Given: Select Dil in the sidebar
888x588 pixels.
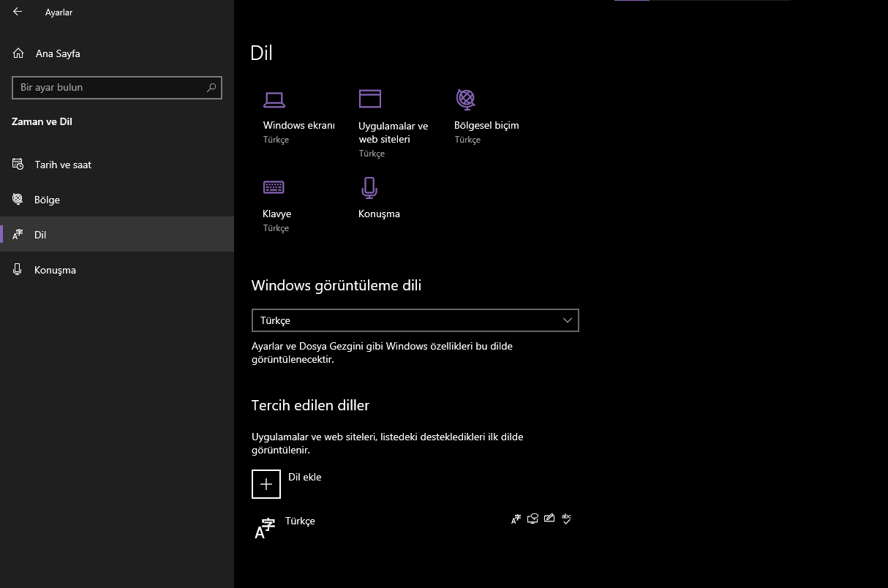Looking at the screenshot, I should point(117,235).
